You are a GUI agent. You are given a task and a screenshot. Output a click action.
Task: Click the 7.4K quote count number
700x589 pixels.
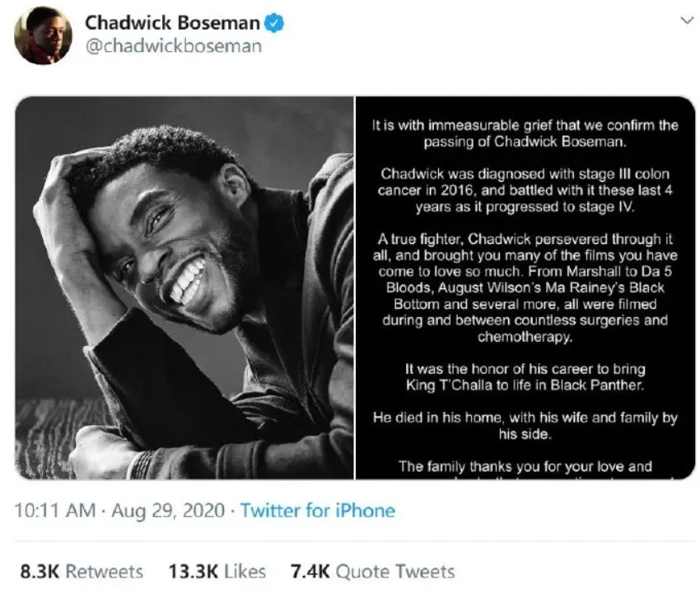(310, 571)
